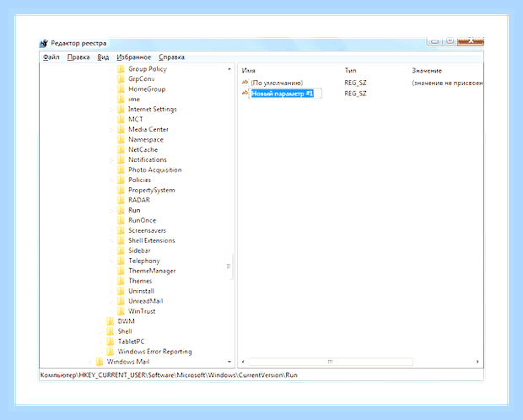Click the Значение column header
The width and height of the screenshot is (523, 420).
(427, 70)
